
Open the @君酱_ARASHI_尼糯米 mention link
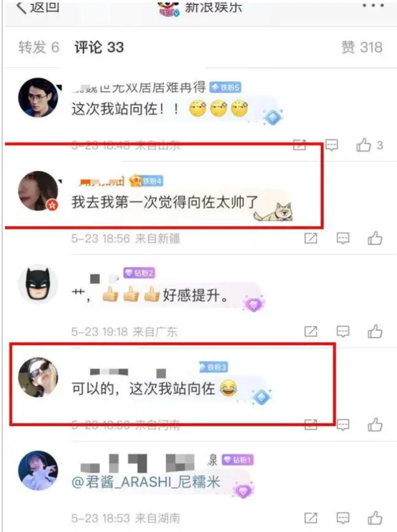(x=146, y=482)
